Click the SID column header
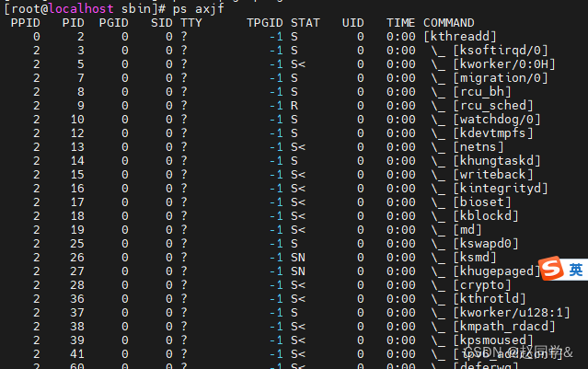588x369 pixels. (162, 23)
